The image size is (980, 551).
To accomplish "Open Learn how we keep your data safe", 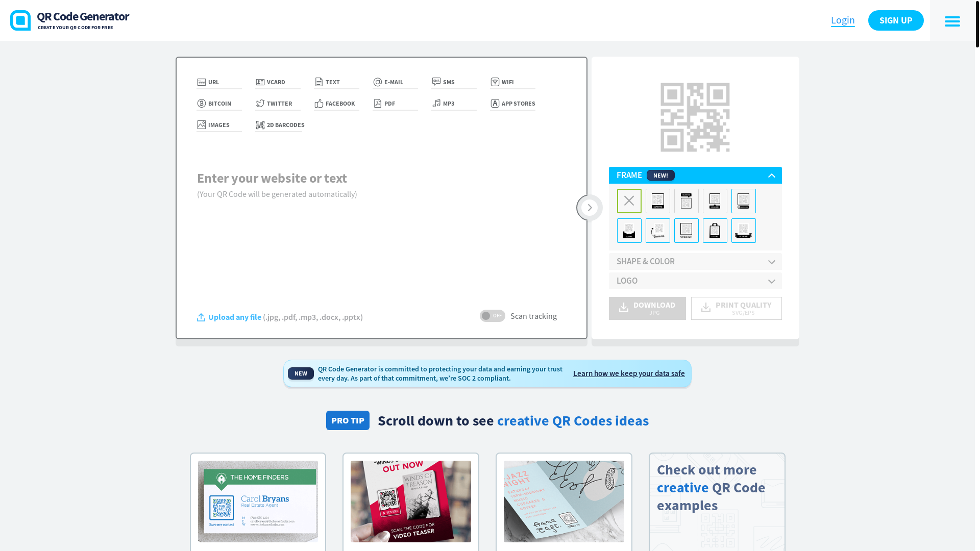I will coord(629,373).
